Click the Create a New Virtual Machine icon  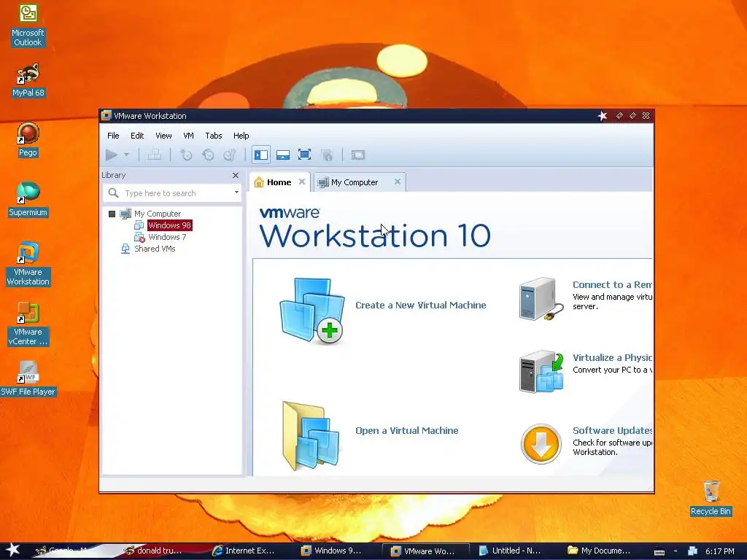pos(312,310)
